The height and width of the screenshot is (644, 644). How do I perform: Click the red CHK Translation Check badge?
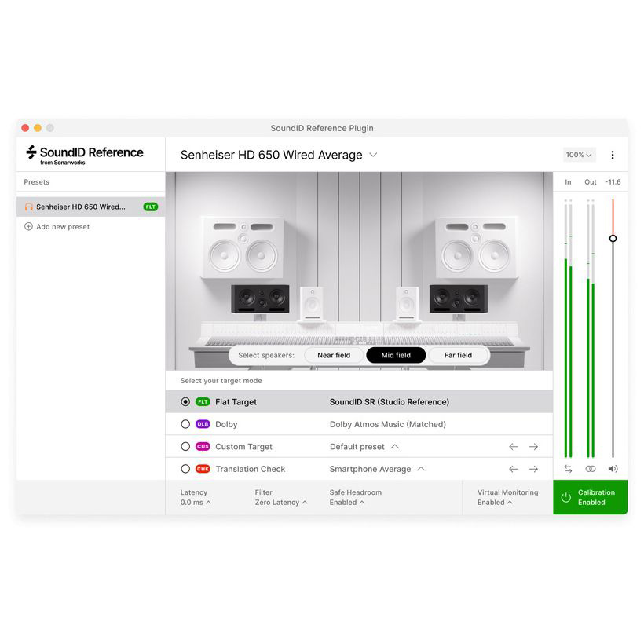click(x=203, y=469)
